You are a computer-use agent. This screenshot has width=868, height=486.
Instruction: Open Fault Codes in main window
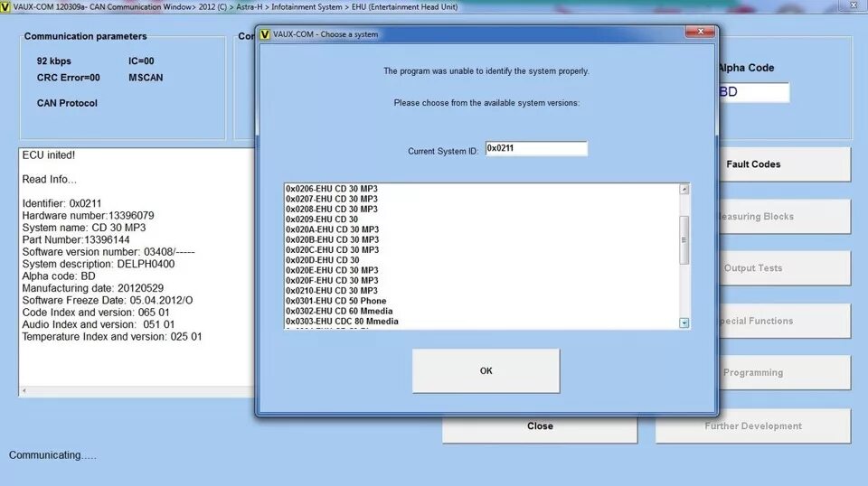[785, 164]
